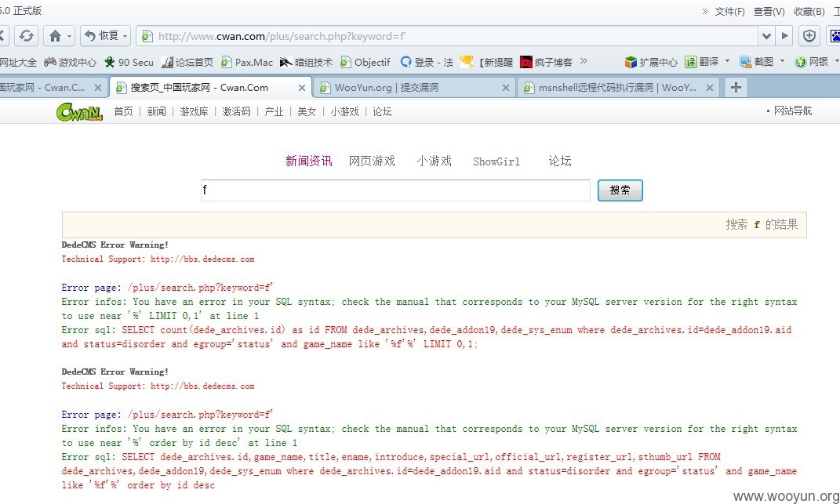This screenshot has width=840, height=504.
Task: Click the search keyword input field
Action: tap(395, 190)
